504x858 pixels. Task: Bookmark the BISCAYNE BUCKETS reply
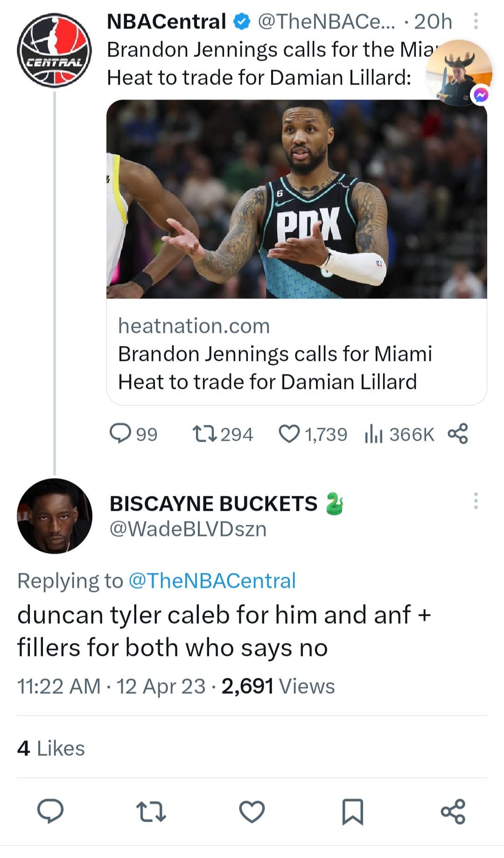click(x=352, y=811)
